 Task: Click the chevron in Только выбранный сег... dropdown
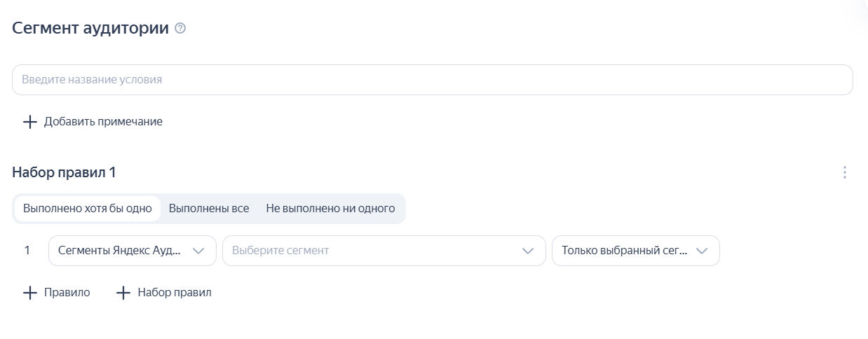[702, 251]
